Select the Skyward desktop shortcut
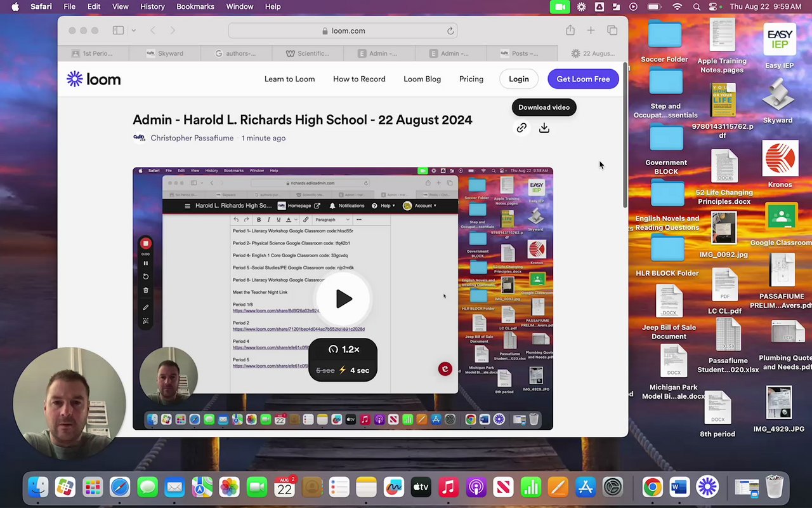 [778, 102]
